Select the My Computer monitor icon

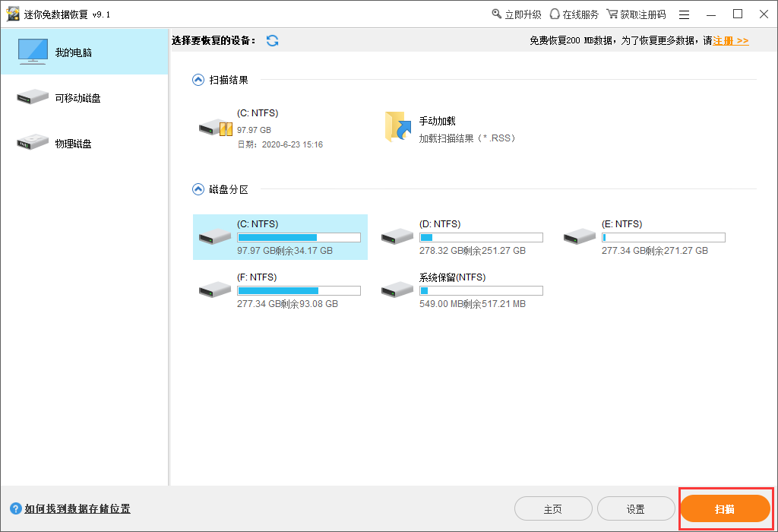tap(33, 52)
